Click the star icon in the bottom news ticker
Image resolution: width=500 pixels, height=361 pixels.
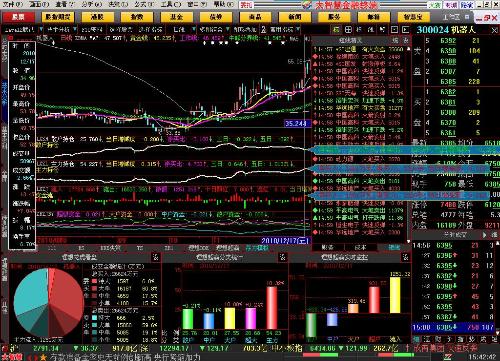tap(43, 357)
